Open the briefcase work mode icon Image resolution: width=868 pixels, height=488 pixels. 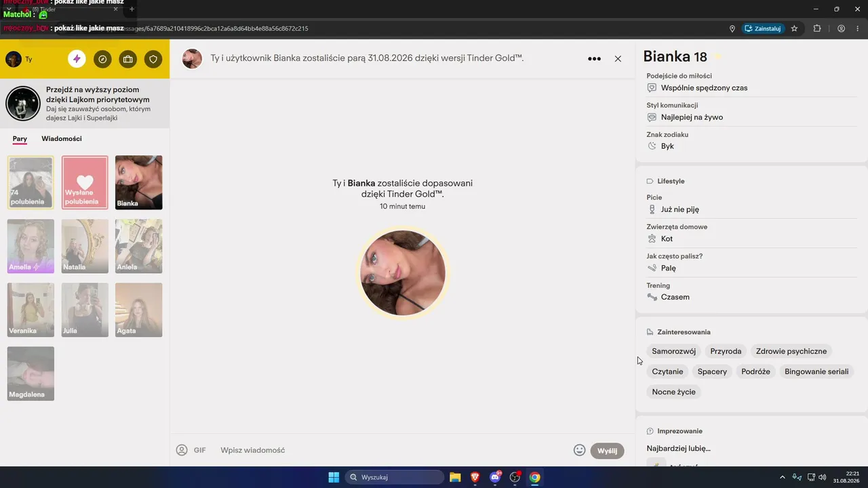pos(127,59)
